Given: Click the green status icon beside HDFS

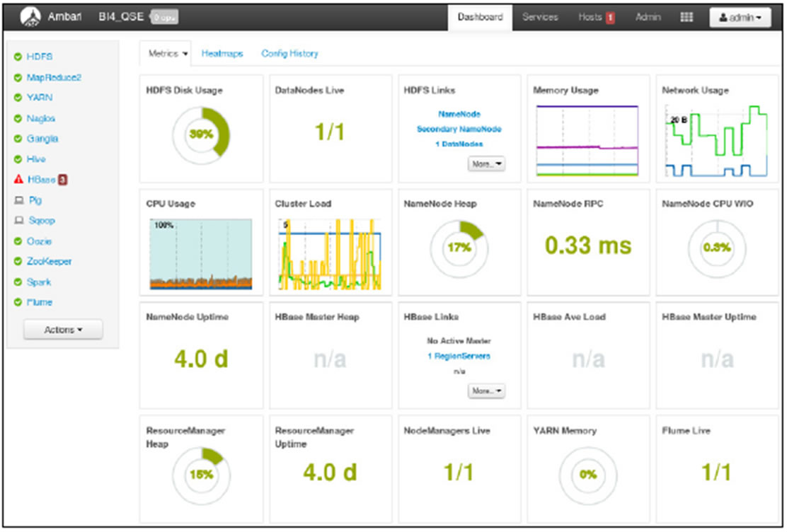Looking at the screenshot, I should coord(18,57).
